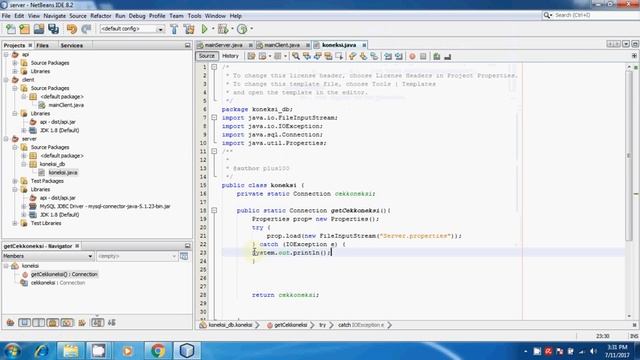Click koneksi_db.koneksi in the breadcrumb bar
Screen dimensions: 640x360
[x=230, y=325]
